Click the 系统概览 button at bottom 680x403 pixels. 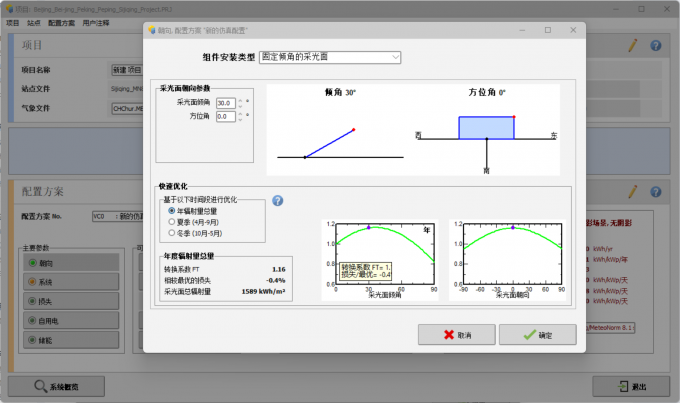point(70,387)
